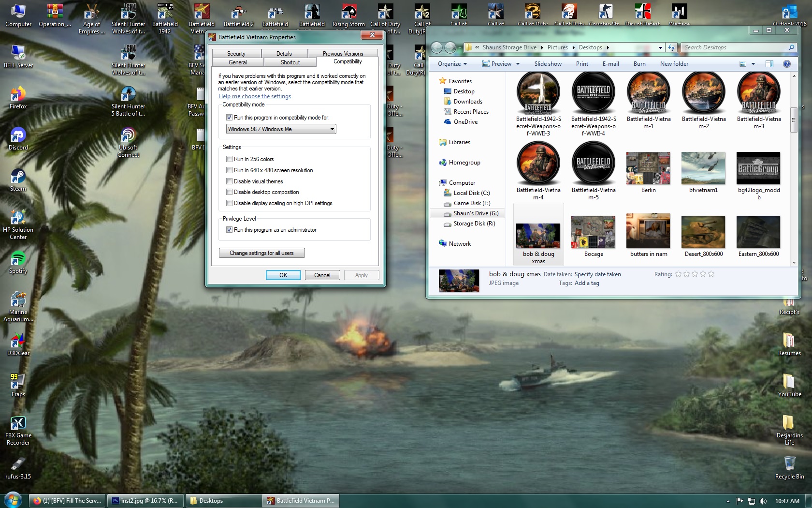Switch to the Shortcut tab
This screenshot has height=508, width=812.
[290, 62]
